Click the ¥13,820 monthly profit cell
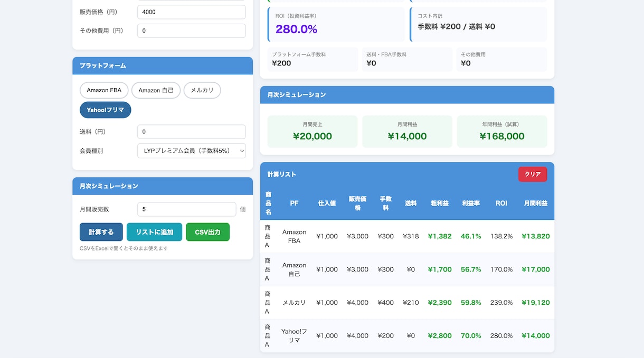 pyautogui.click(x=536, y=236)
